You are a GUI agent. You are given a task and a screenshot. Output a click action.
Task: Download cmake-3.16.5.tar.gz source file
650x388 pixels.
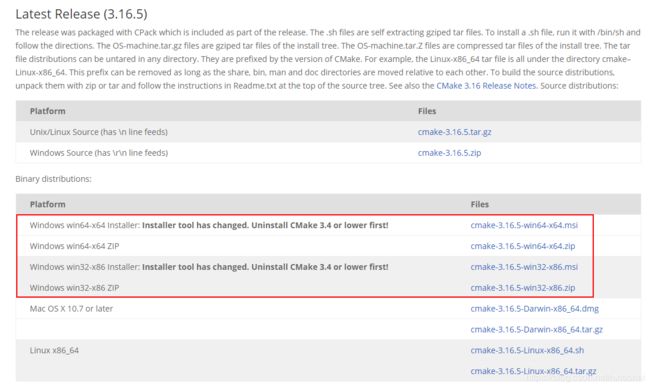pos(454,132)
